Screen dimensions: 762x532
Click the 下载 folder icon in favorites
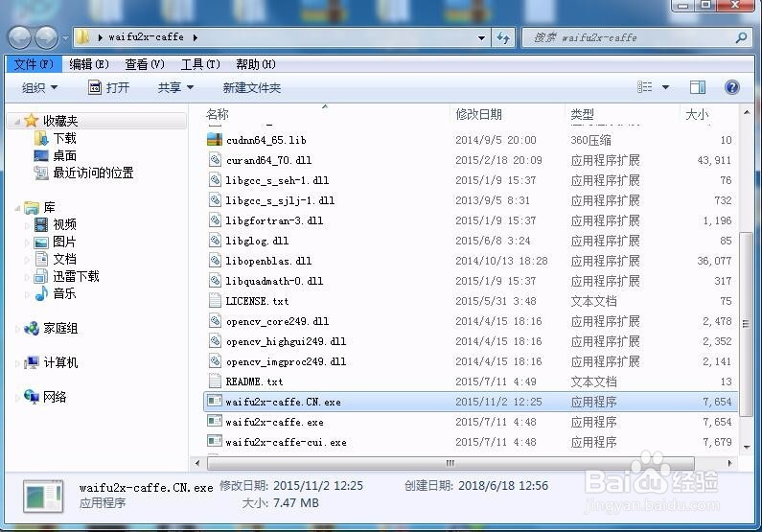(41, 138)
